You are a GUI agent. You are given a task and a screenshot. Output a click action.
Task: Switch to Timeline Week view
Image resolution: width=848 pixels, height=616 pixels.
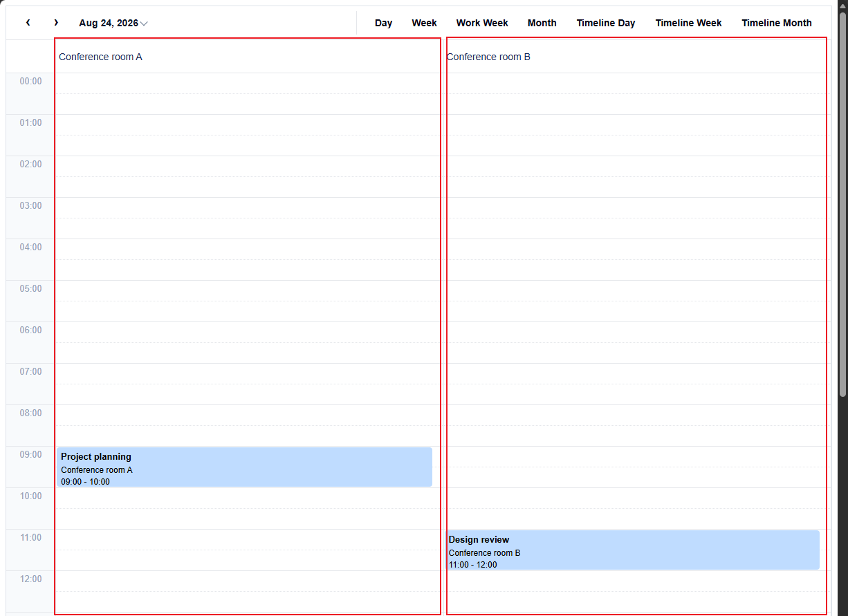point(688,23)
